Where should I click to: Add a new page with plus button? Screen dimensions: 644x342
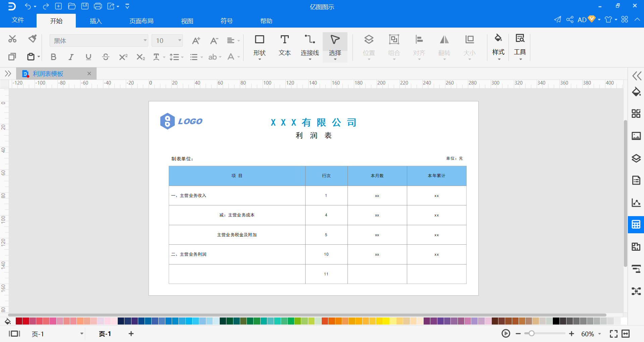tap(131, 334)
